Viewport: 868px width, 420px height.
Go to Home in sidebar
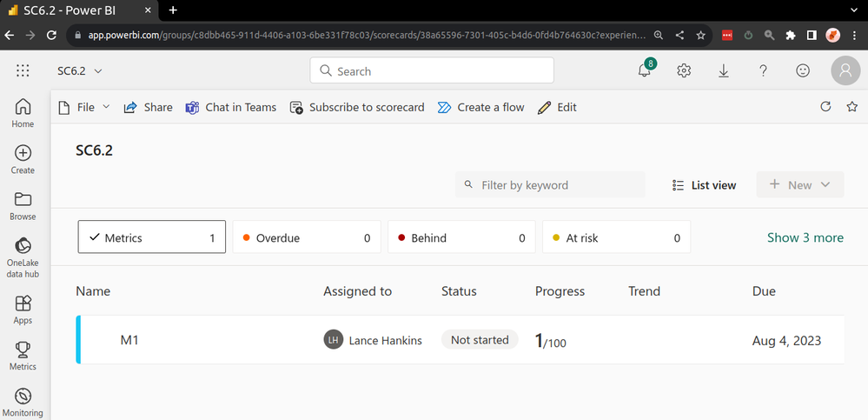23,113
